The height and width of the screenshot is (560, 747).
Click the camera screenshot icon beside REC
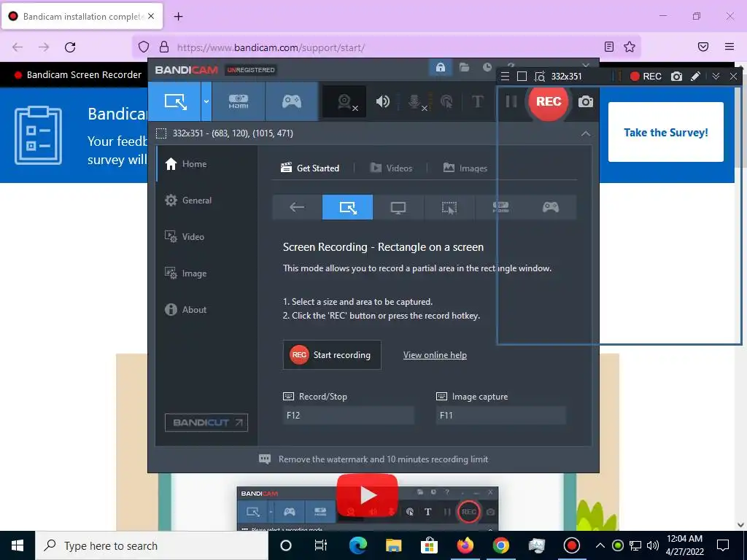(x=586, y=101)
